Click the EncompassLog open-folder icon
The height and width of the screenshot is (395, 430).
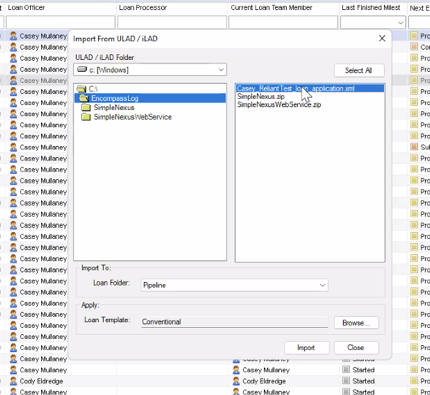84,98
